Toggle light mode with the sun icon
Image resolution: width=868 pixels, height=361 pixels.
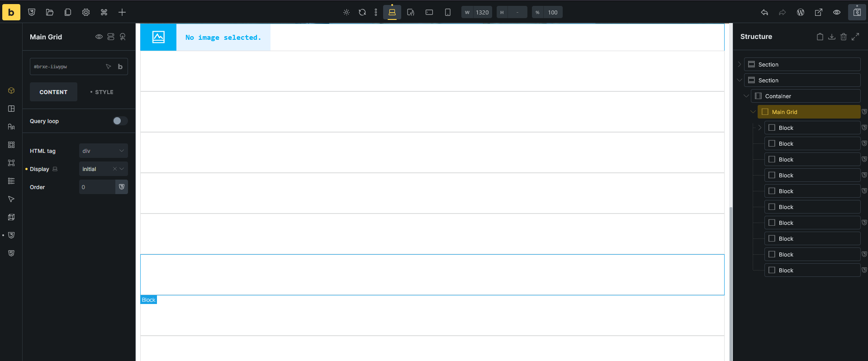coord(346,12)
